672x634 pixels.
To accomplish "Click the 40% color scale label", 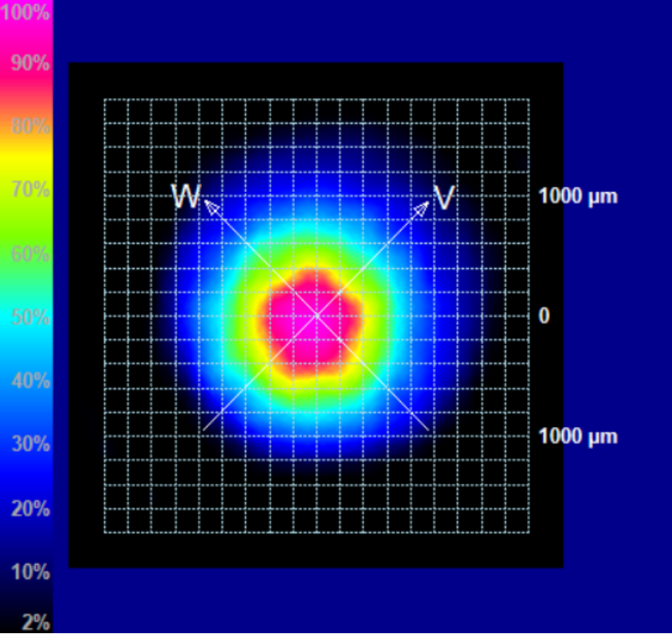I will (30, 381).
